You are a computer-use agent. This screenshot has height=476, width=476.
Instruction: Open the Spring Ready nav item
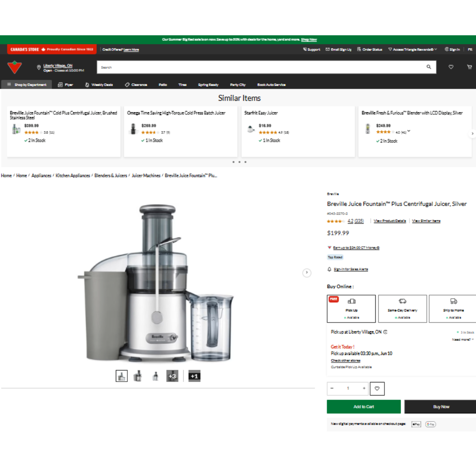[208, 85]
